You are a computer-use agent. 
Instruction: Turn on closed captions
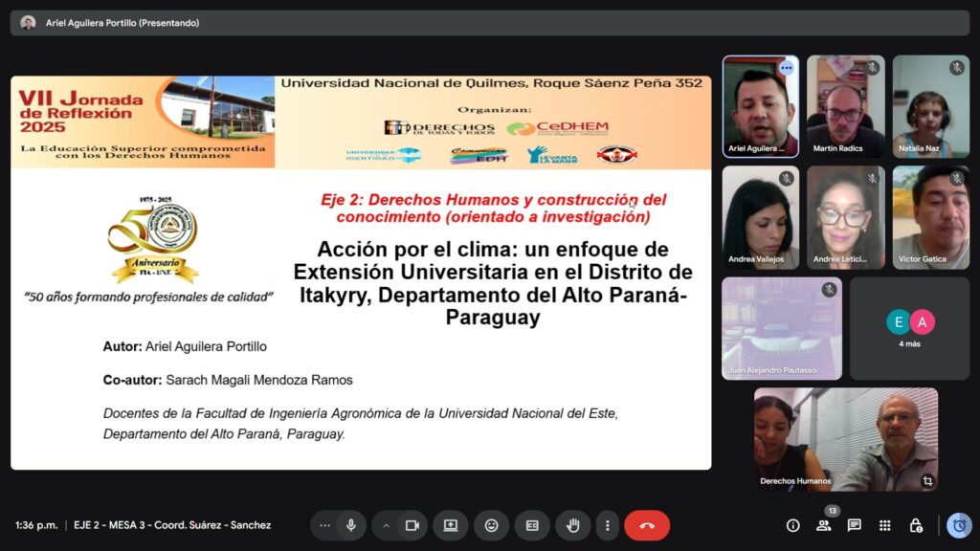click(531, 525)
